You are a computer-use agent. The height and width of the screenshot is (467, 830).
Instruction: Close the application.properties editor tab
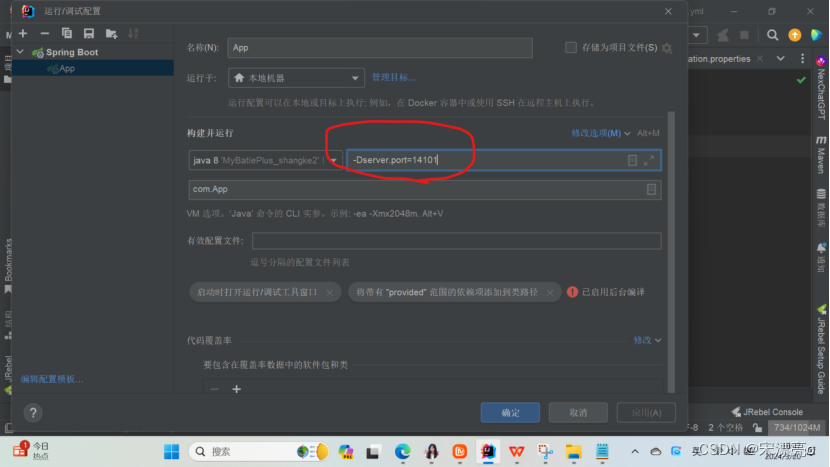tap(760, 58)
